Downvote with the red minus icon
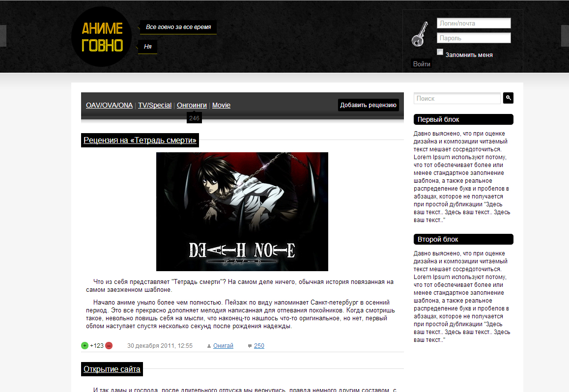The height and width of the screenshot is (392, 569). [109, 346]
